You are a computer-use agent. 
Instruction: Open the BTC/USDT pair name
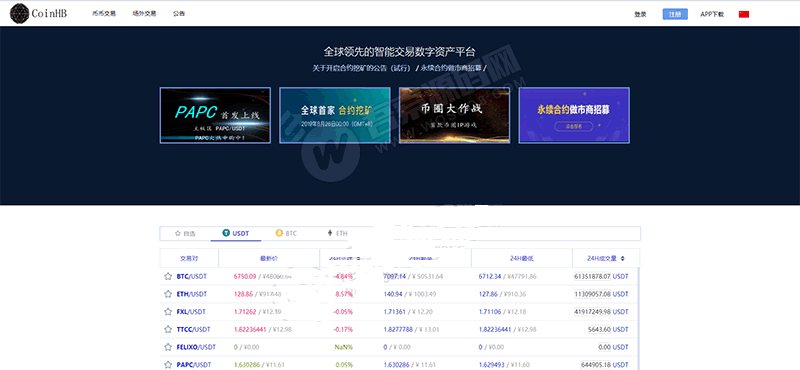click(191, 276)
